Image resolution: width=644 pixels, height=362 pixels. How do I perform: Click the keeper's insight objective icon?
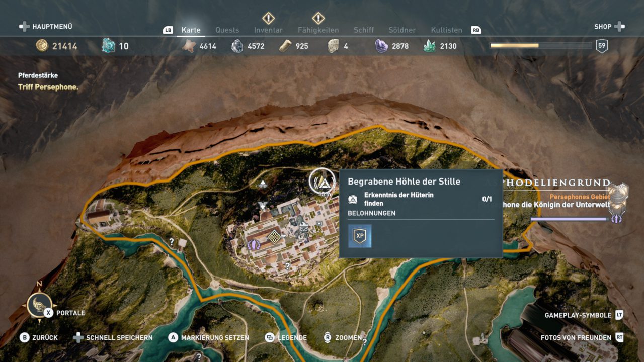[353, 200]
